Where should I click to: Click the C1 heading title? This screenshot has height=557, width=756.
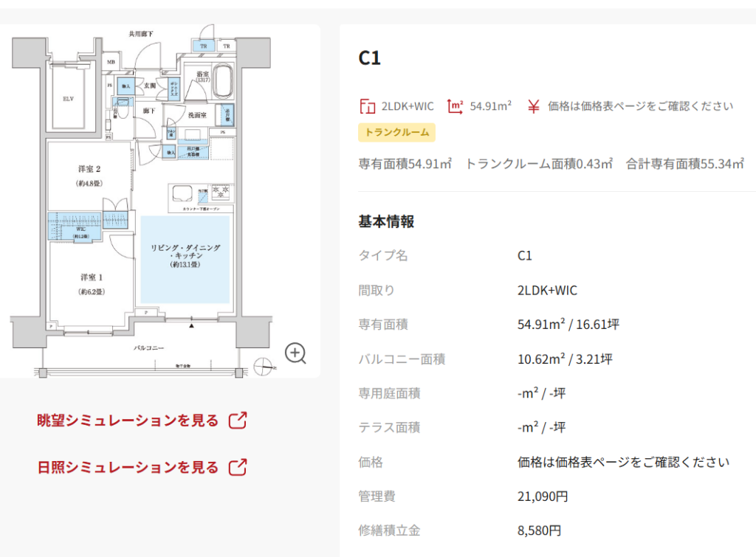369,58
